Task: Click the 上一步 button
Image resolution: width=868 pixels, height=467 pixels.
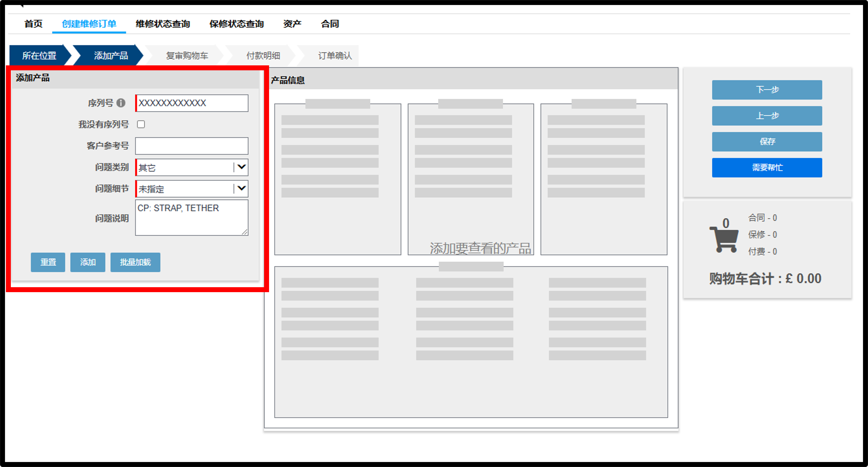Action: pyautogui.click(x=767, y=116)
